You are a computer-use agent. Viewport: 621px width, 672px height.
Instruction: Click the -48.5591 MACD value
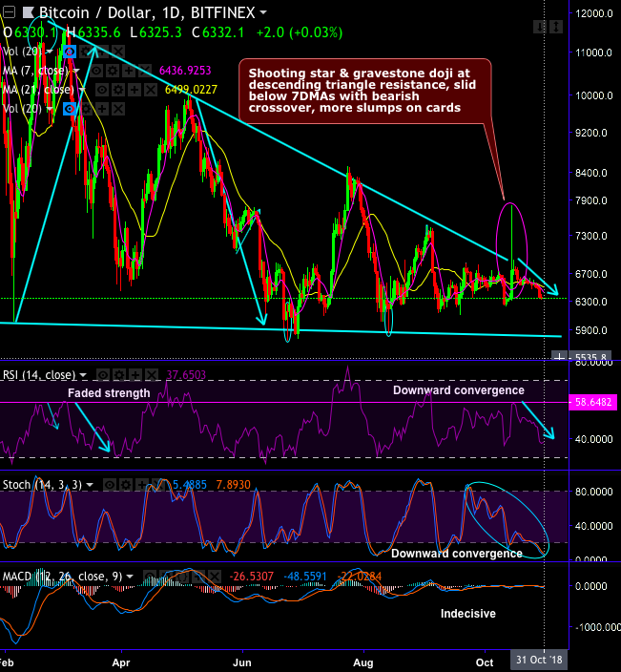305,577
